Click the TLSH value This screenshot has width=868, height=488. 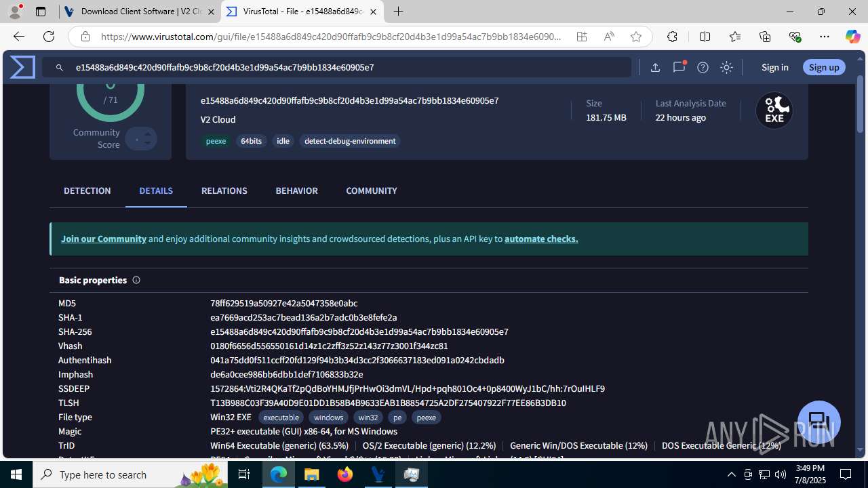(388, 403)
